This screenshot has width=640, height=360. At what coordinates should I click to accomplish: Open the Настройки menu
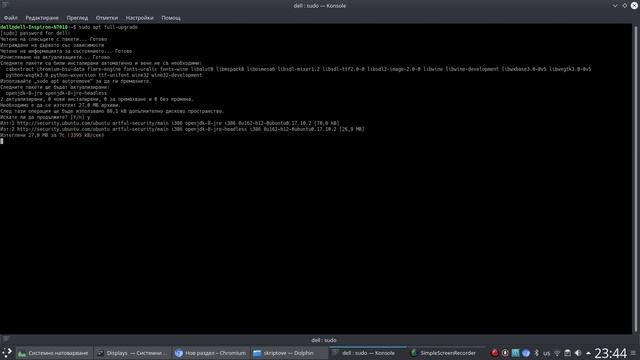click(140, 18)
